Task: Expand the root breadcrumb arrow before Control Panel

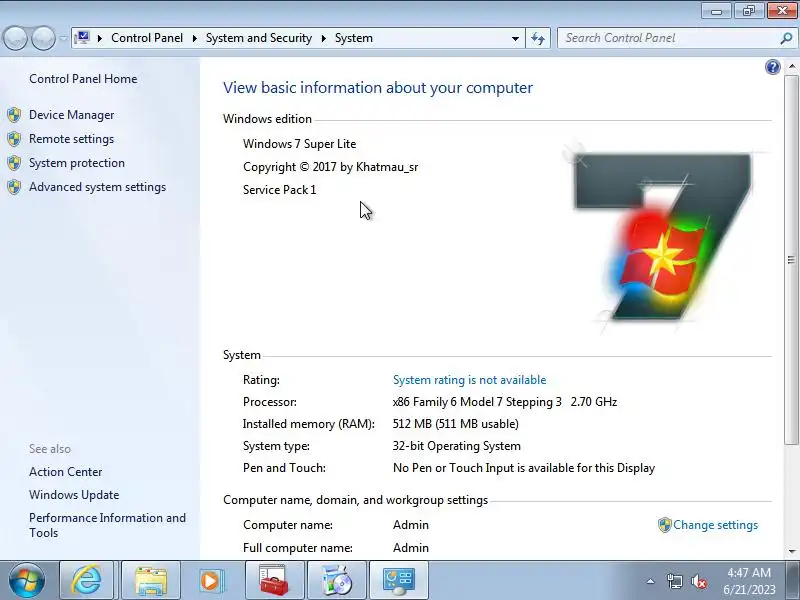Action: (100, 38)
